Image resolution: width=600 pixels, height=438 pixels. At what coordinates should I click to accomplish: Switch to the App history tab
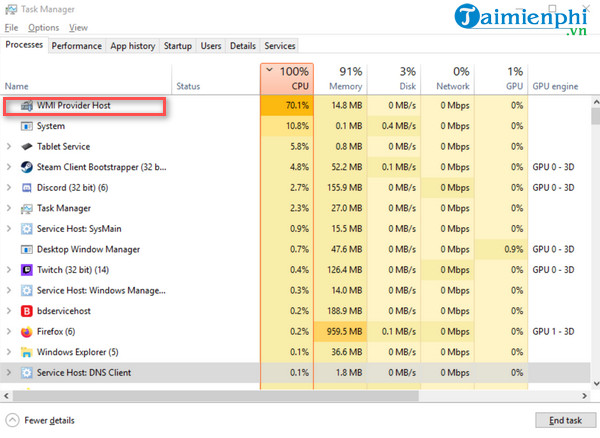[133, 46]
